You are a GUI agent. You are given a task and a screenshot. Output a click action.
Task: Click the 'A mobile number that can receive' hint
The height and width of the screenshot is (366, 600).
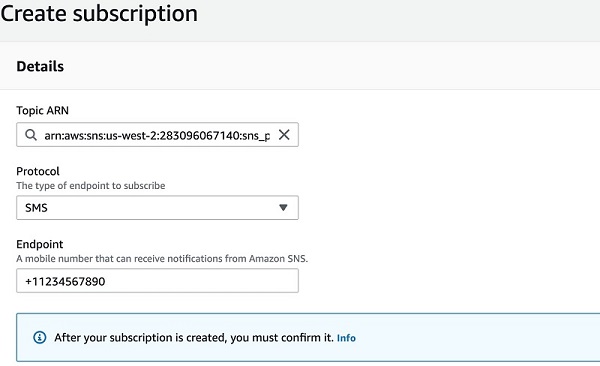(162, 259)
